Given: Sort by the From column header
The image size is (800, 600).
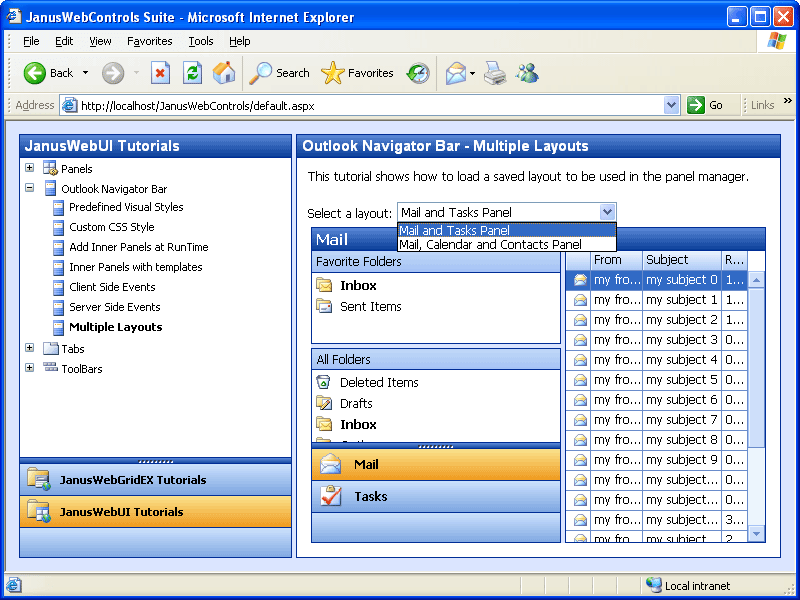Looking at the screenshot, I should point(616,260).
